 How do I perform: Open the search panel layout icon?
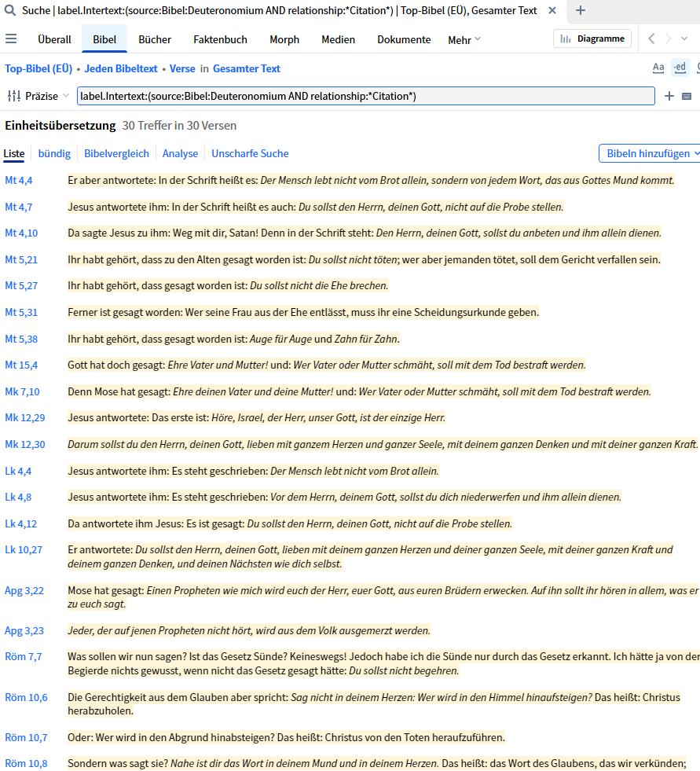point(687,97)
